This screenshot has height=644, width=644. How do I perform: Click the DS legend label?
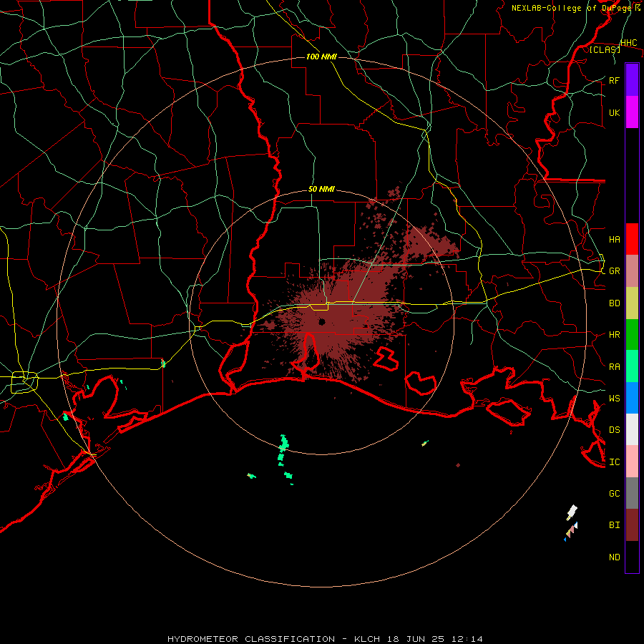614,429
